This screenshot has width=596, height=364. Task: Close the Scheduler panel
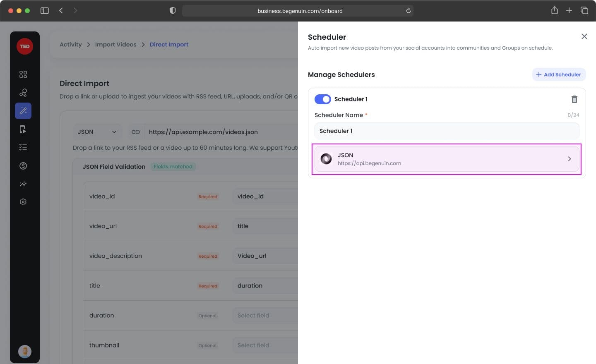(x=584, y=36)
